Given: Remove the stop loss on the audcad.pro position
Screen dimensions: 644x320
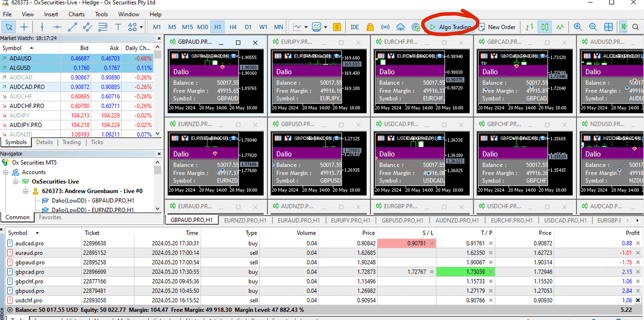Looking at the screenshot, I should [432, 243].
